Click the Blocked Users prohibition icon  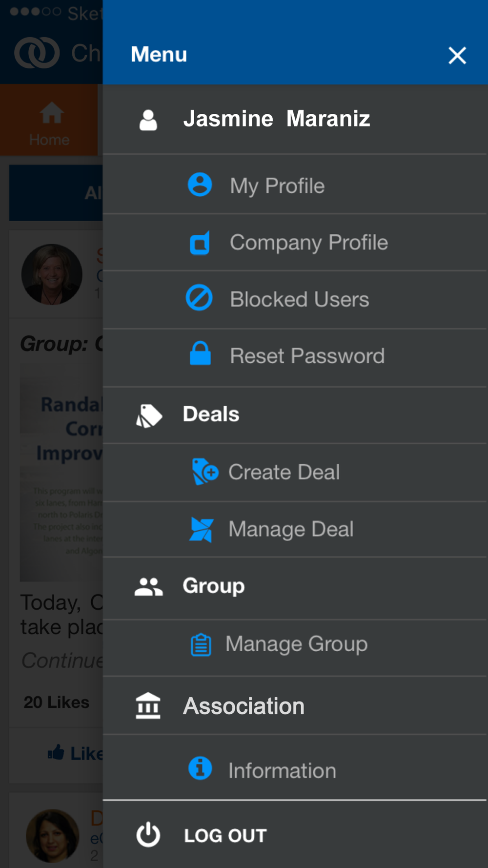click(x=199, y=298)
